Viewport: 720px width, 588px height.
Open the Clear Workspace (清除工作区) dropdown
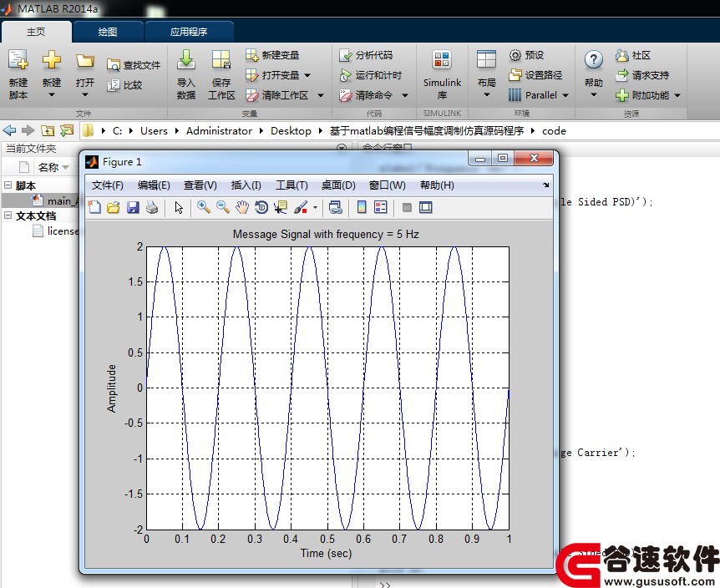pyautogui.click(x=321, y=95)
